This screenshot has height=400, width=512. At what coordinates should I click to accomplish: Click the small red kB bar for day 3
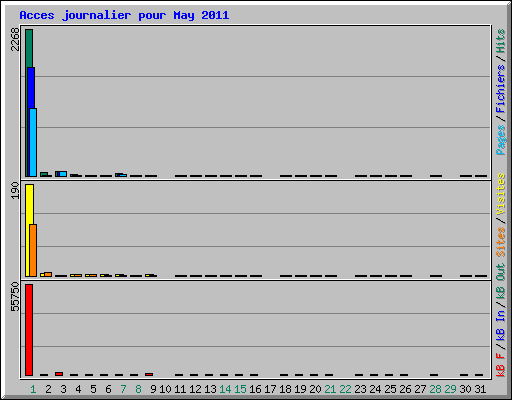(59, 374)
